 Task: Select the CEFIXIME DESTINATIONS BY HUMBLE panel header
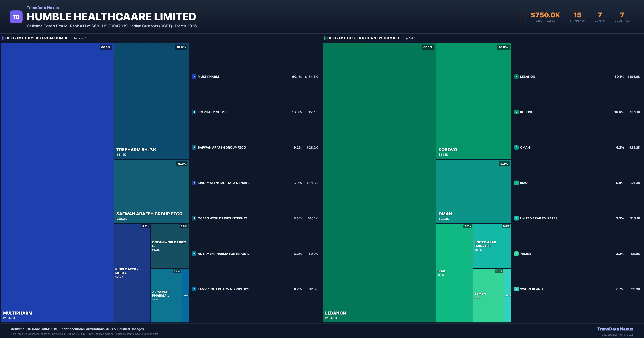pos(364,38)
